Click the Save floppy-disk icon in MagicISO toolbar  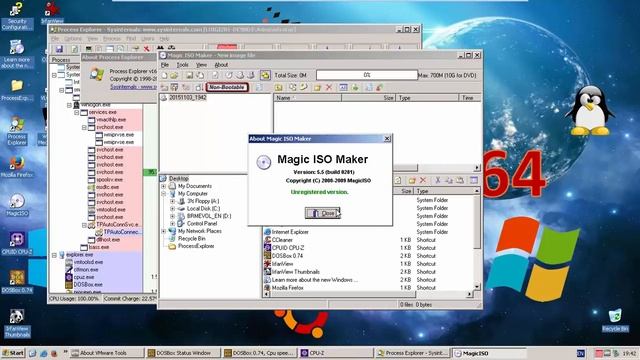189,76
